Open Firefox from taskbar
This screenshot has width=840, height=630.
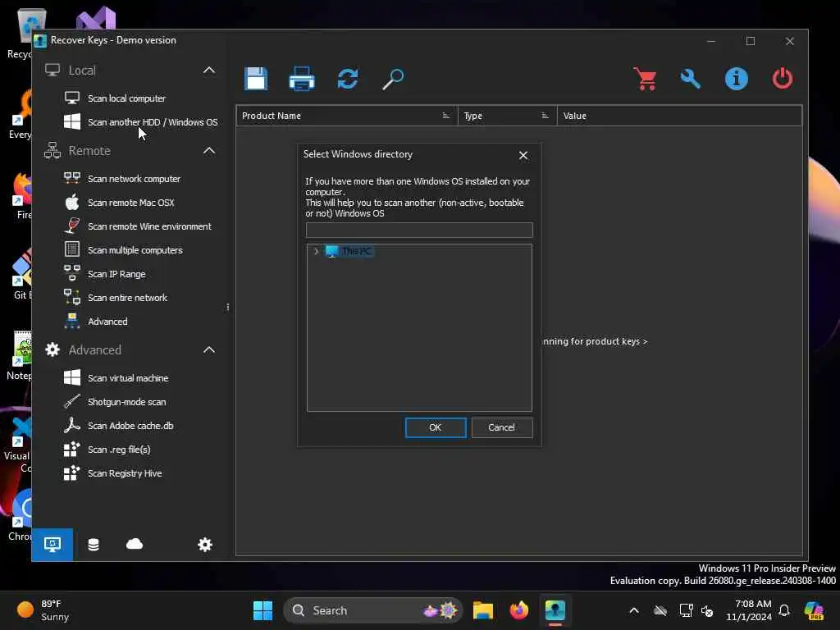tap(518, 610)
